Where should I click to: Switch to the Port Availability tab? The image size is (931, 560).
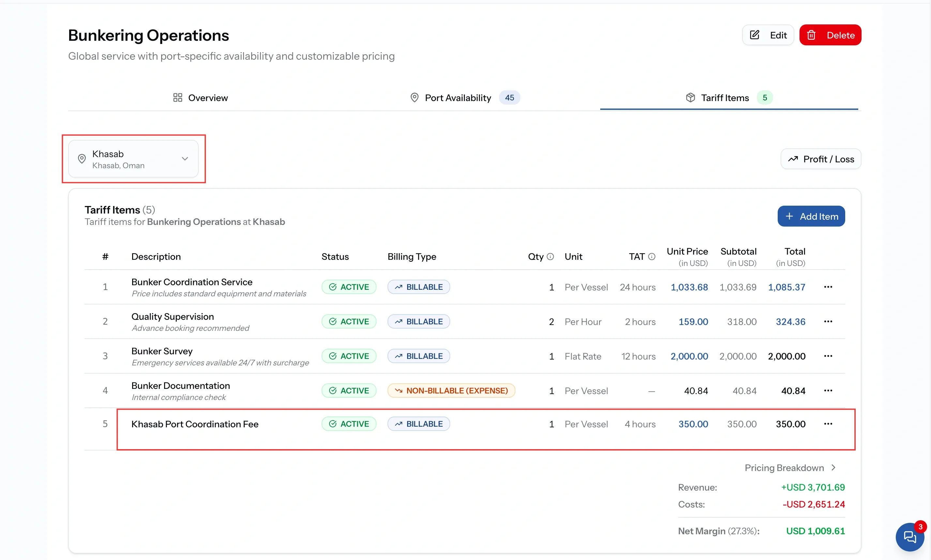tap(465, 98)
